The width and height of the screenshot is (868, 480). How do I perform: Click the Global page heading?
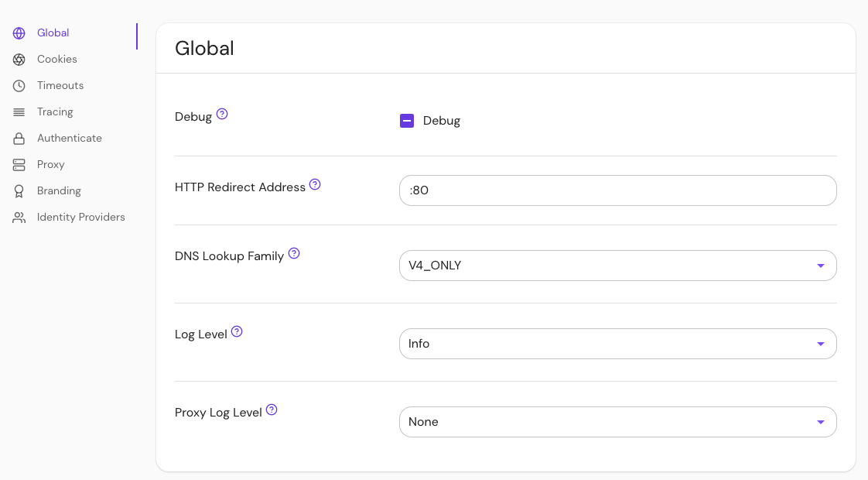[204, 48]
